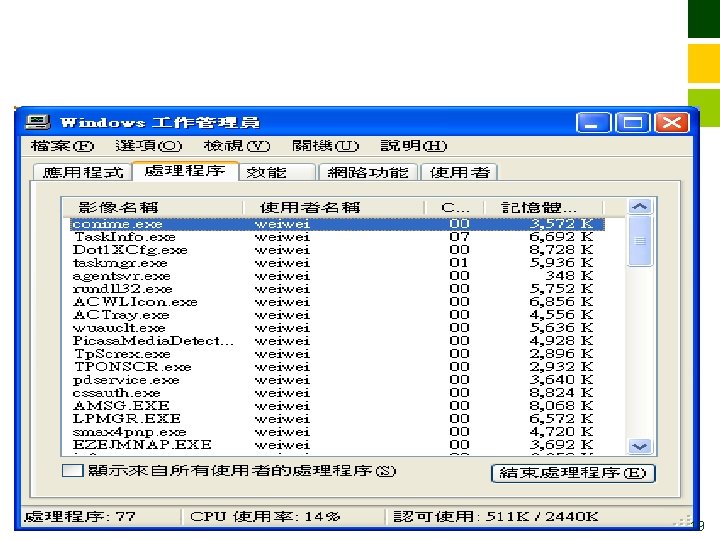The width and height of the screenshot is (720, 540).
Task: Enable 顯示來自所有使用者的處理程序 checkbox
Action: (73, 471)
